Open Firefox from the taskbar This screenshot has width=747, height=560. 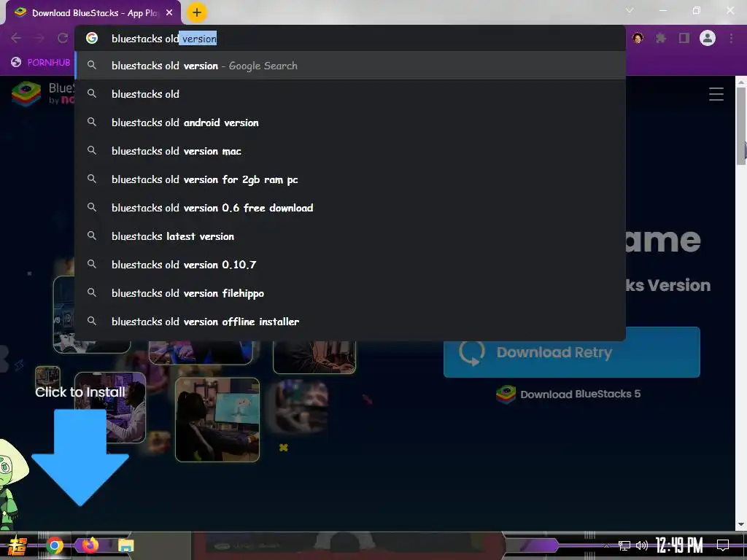click(90, 545)
